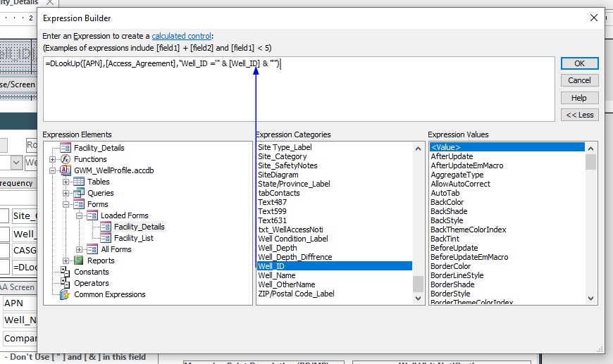Screen dimensions: 613x364
Task: Open the calculated control link
Action: (181, 36)
